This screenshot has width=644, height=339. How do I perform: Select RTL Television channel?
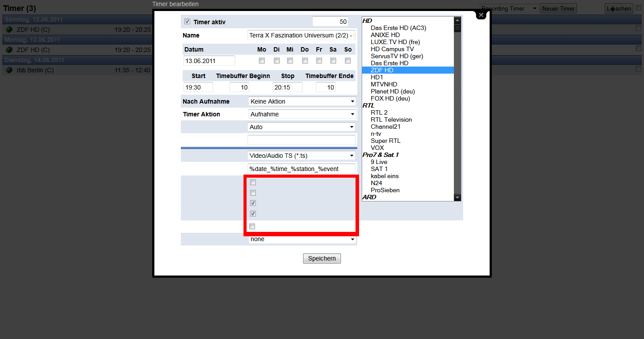391,119
